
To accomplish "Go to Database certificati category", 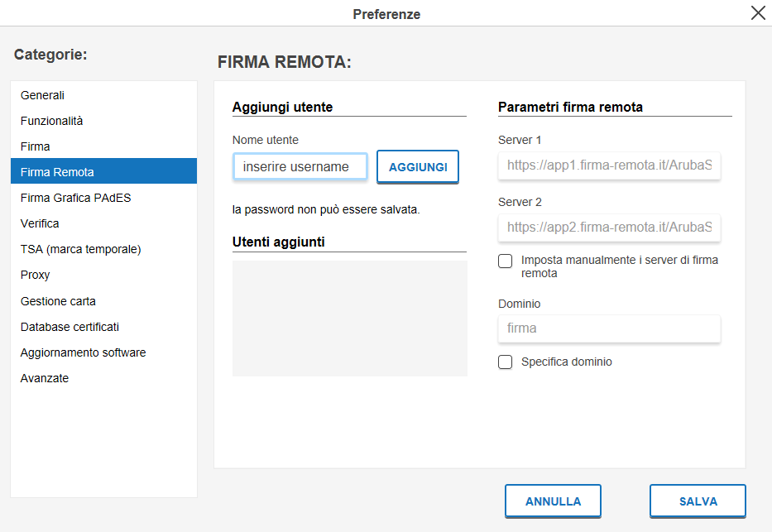I will click(104, 327).
